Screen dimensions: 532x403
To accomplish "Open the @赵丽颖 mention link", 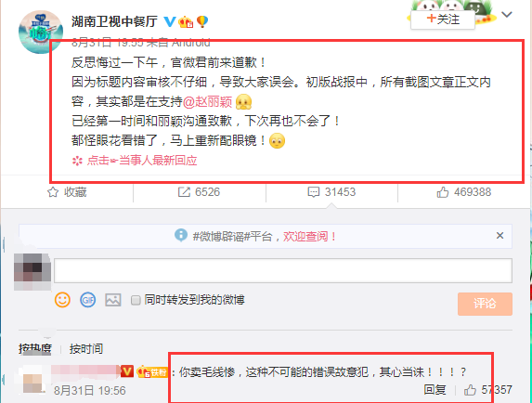I will tap(207, 102).
